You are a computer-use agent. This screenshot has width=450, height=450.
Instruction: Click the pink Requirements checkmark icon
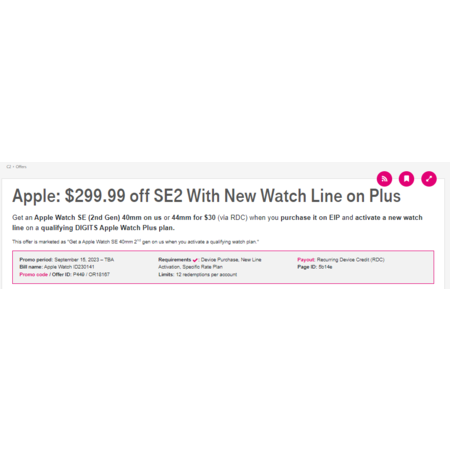point(195,260)
